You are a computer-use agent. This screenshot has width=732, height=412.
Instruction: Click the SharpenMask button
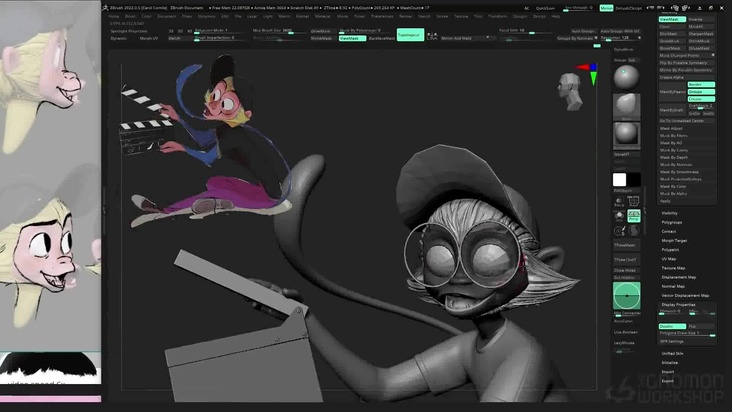coord(701,34)
